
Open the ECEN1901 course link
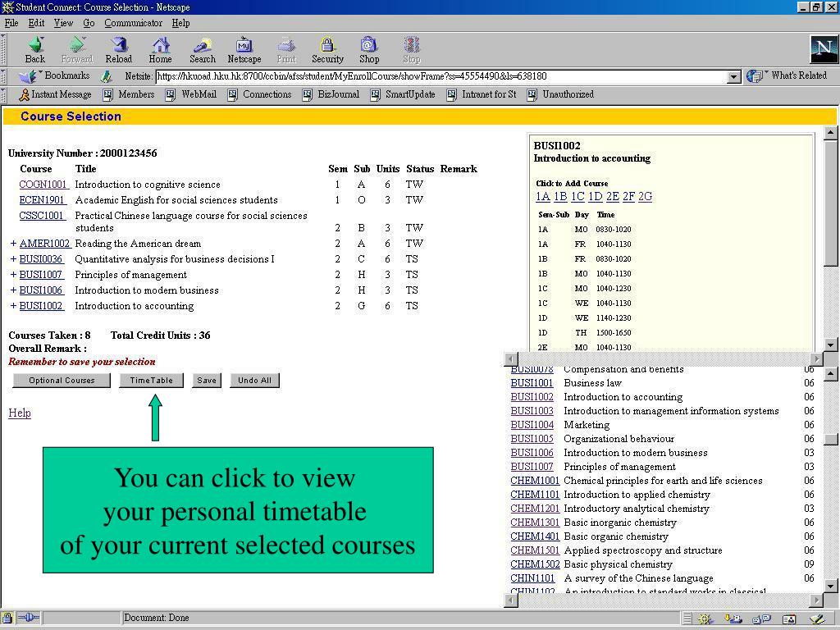(x=42, y=200)
